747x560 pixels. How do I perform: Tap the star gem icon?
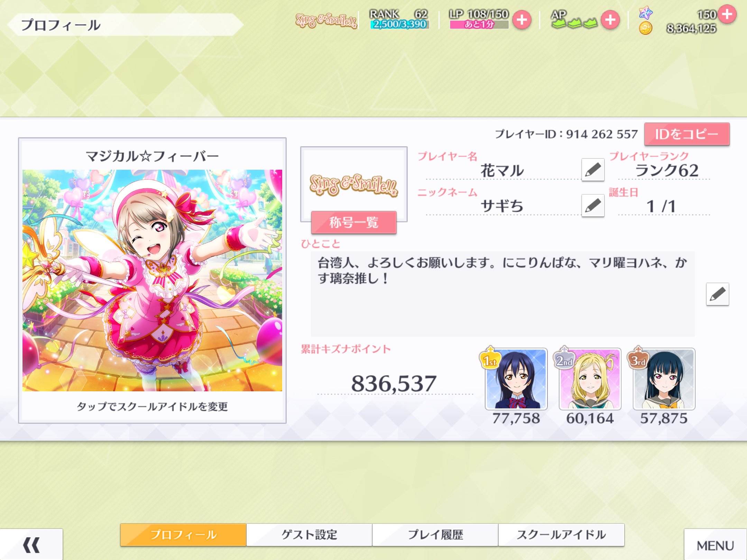point(645,13)
